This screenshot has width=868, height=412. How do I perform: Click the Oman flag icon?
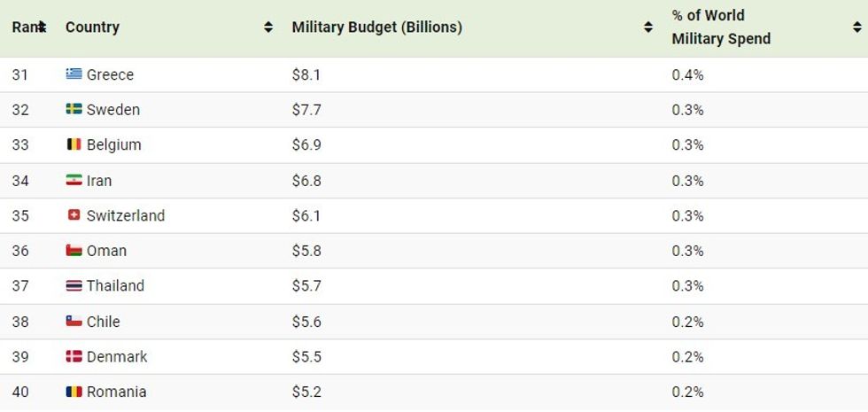[x=74, y=251]
